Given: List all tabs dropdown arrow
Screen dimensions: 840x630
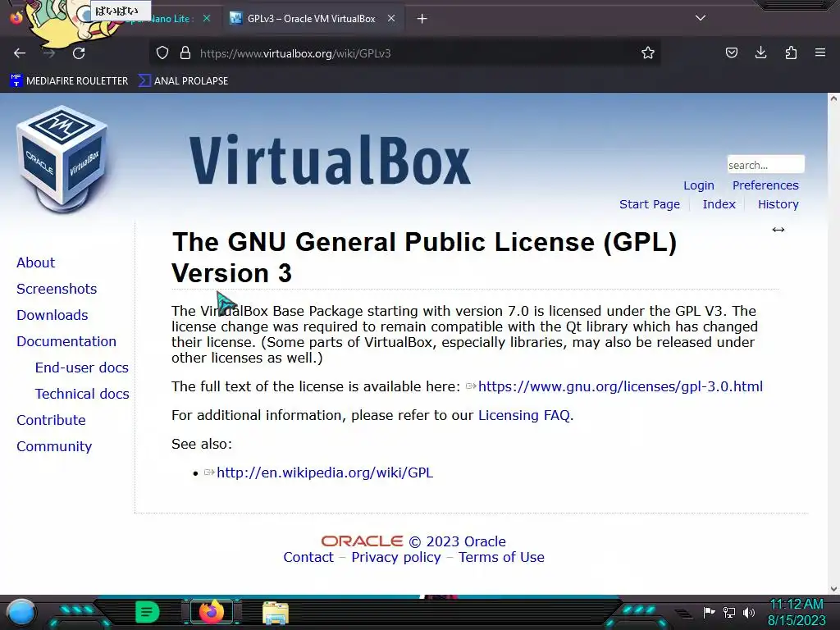Looking at the screenshot, I should point(701,18).
